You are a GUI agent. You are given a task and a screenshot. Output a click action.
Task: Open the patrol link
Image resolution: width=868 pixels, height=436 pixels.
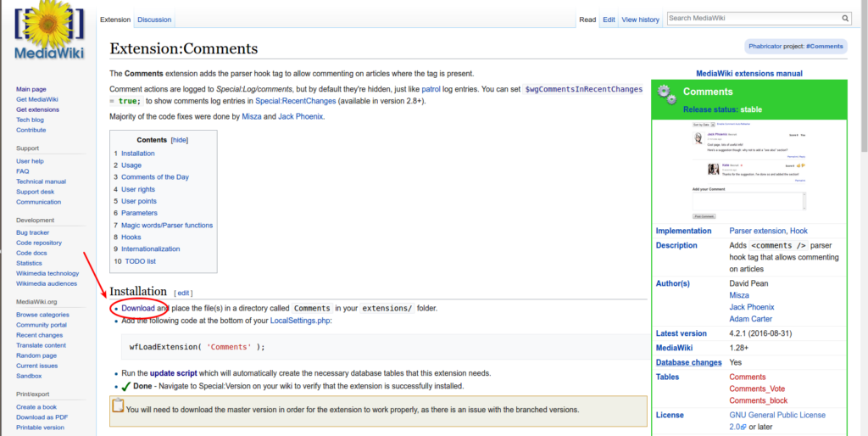(431, 88)
